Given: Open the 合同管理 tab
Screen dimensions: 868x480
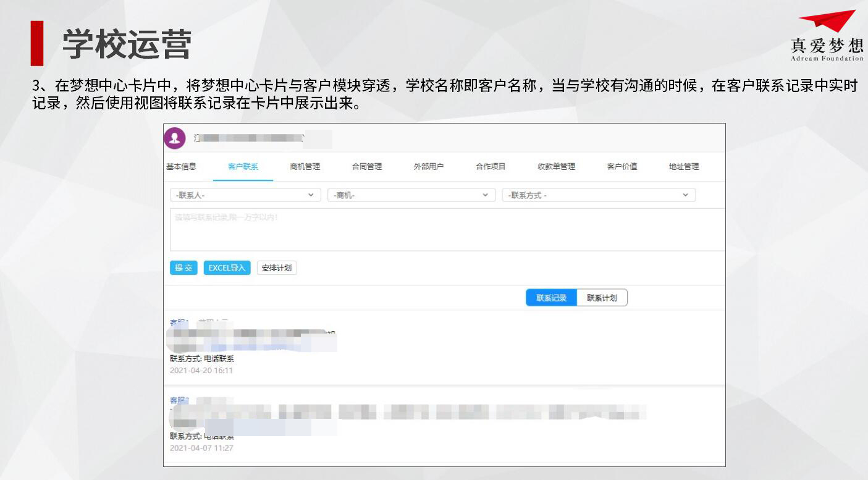Looking at the screenshot, I should [367, 167].
